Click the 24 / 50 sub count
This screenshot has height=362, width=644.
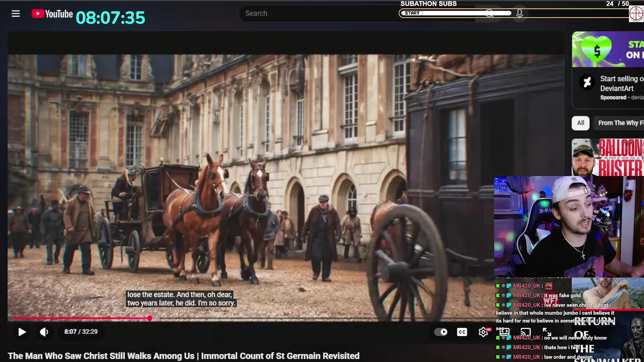(617, 4)
